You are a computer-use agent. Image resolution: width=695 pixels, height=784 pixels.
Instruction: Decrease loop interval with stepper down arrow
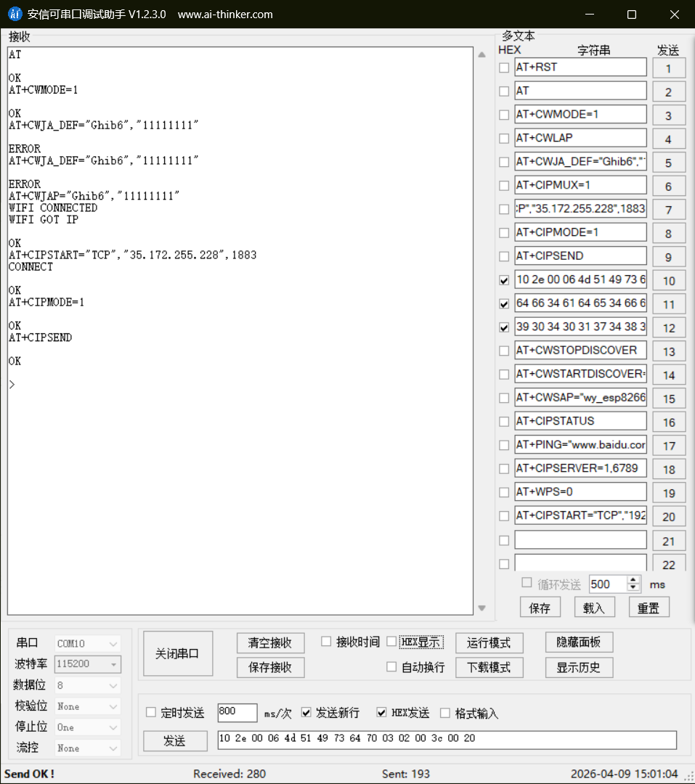(633, 587)
